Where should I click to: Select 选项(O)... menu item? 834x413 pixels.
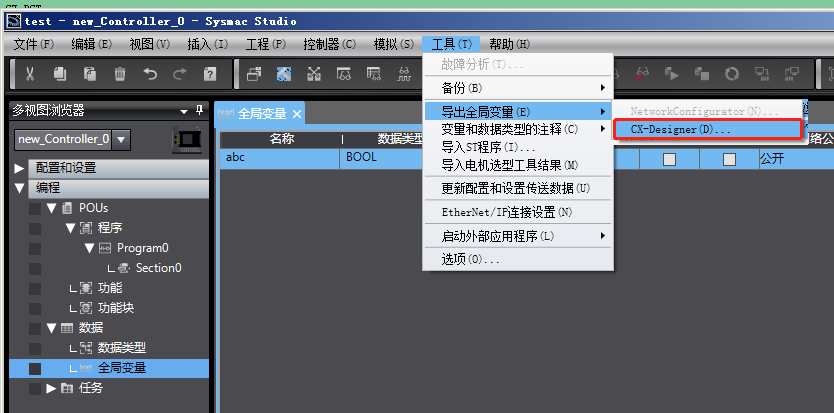[518, 260]
